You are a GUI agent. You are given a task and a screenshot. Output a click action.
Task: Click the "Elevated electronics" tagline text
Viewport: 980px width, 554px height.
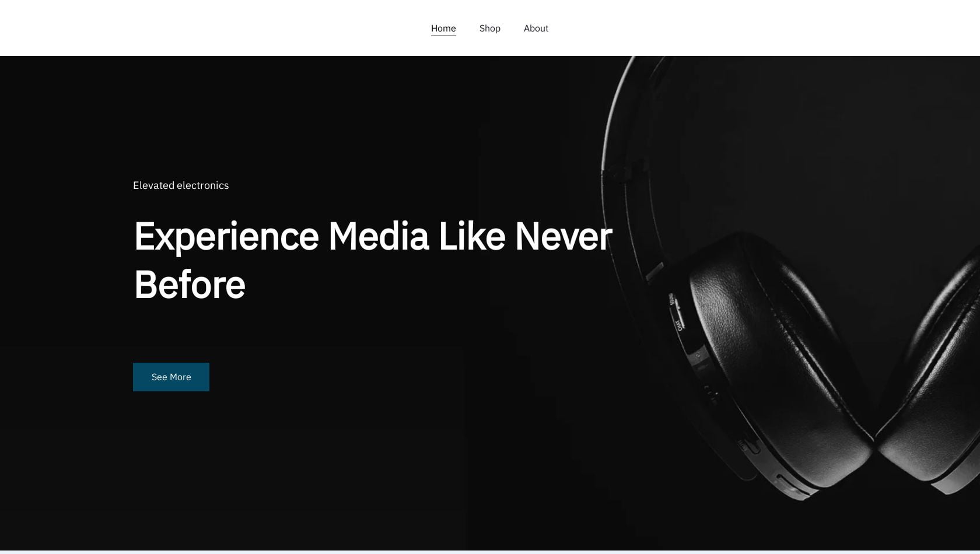click(x=181, y=185)
